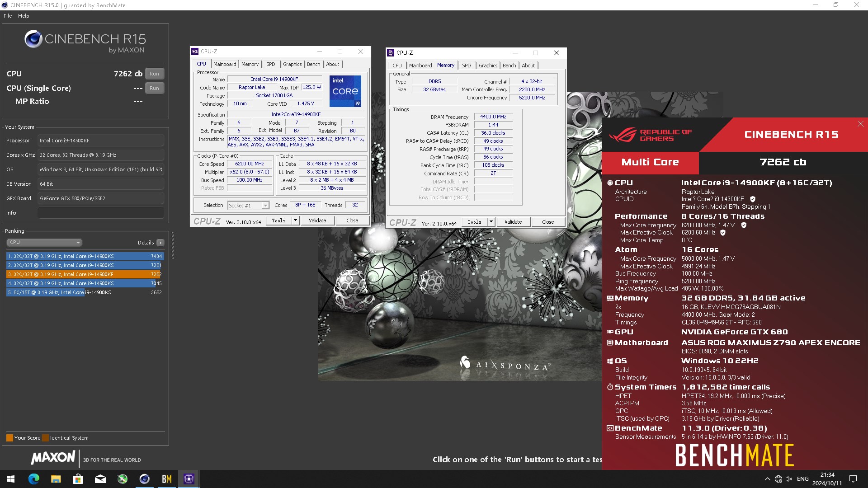Viewport: 868px width, 488px height.
Task: Open the notification center icon
Action: 853,479
